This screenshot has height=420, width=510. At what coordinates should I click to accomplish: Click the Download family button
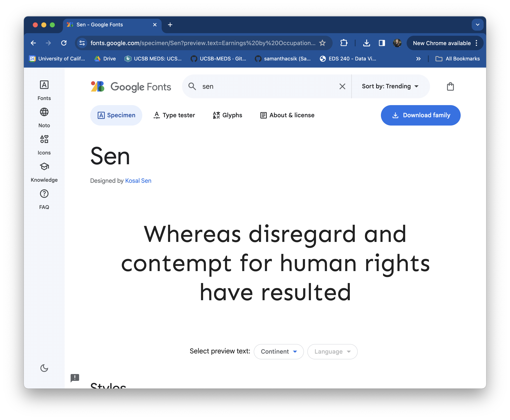coord(420,115)
